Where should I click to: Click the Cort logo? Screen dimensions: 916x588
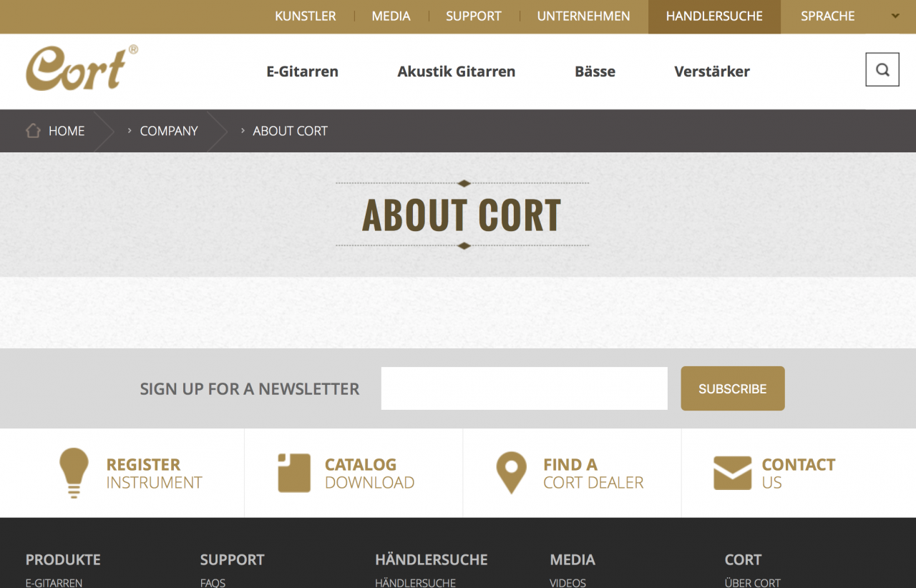coord(82,68)
